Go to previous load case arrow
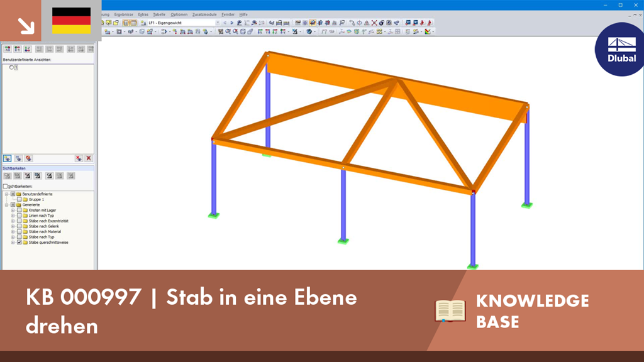The height and width of the screenshot is (362, 644). [225, 23]
